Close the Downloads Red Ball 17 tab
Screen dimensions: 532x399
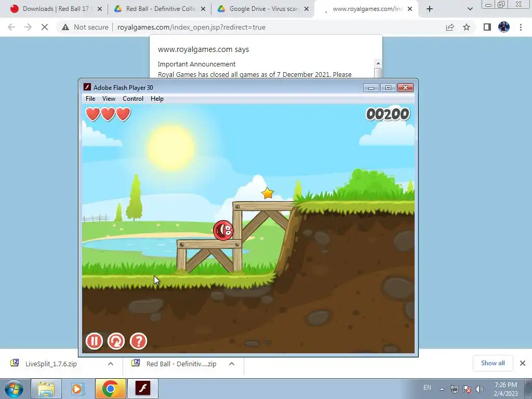100,9
